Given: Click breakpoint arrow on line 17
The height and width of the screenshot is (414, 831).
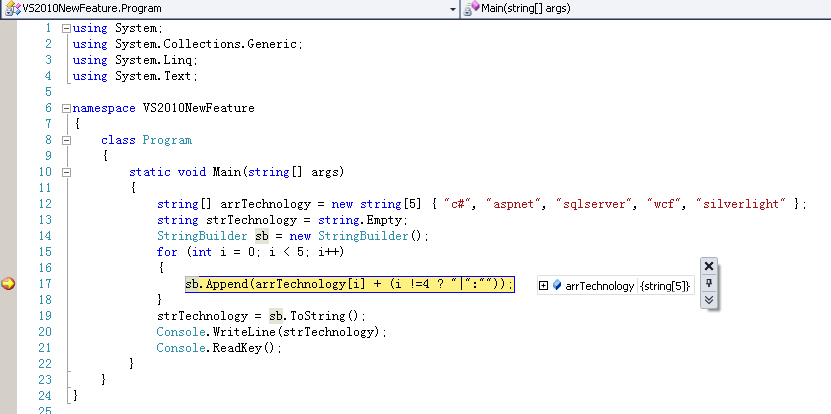Looking at the screenshot, I should (x=8, y=284).
